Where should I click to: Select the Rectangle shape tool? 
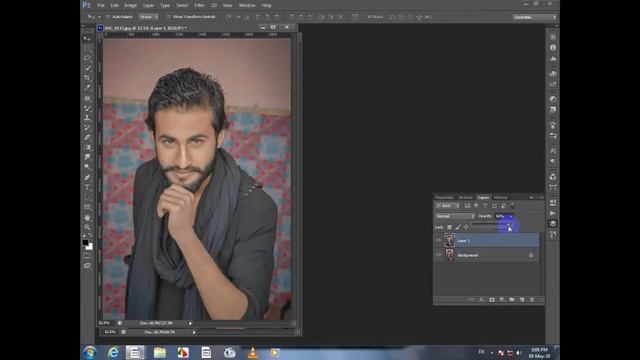coord(87,207)
